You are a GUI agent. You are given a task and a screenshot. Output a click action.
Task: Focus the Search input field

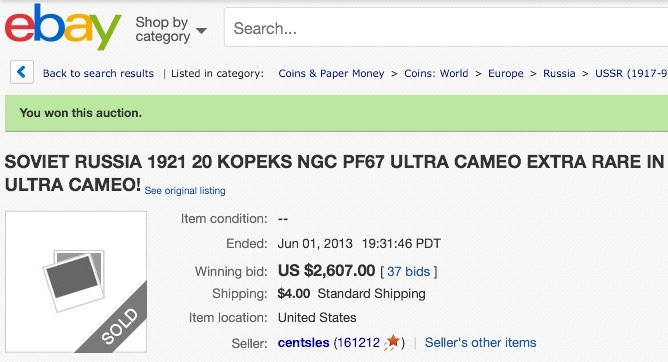446,28
